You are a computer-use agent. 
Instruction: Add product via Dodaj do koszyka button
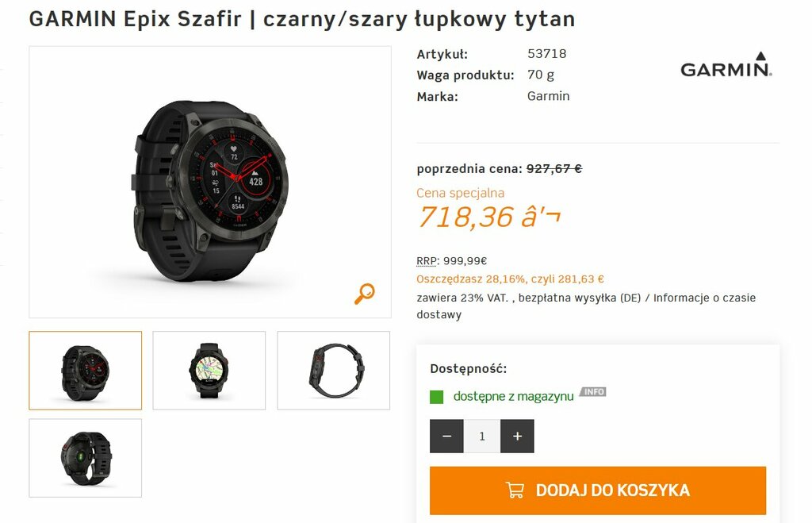[598, 490]
